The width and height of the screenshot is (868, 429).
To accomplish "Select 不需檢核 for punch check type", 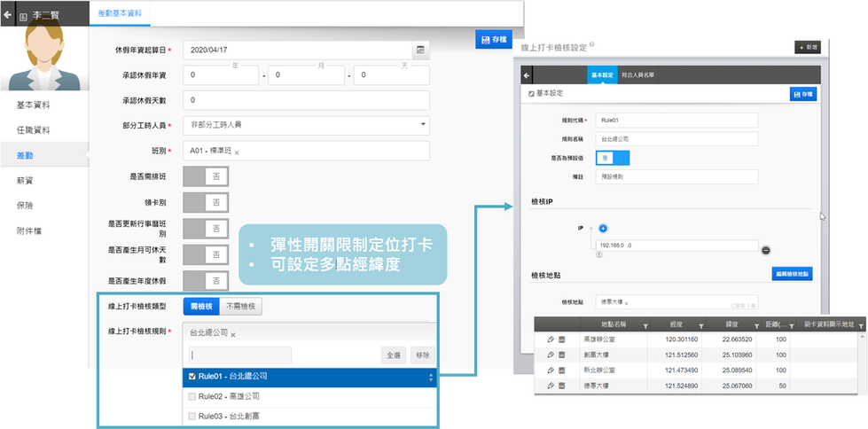I will pyautogui.click(x=241, y=306).
